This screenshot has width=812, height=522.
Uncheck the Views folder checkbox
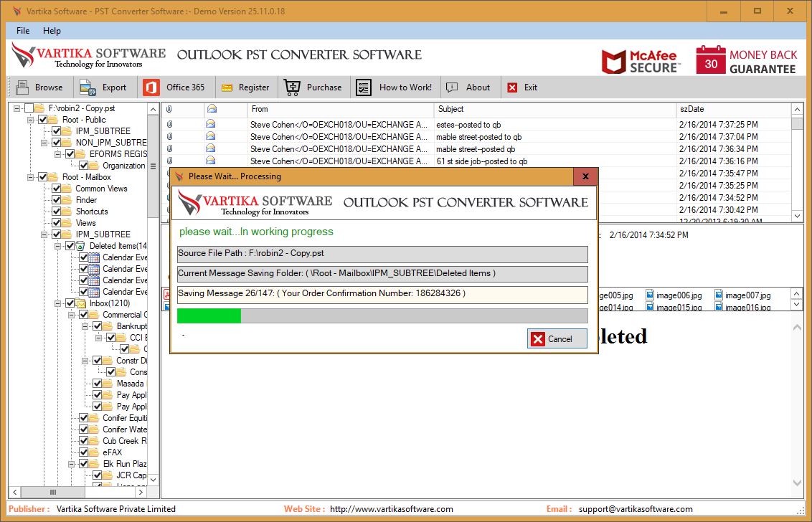click(56, 223)
